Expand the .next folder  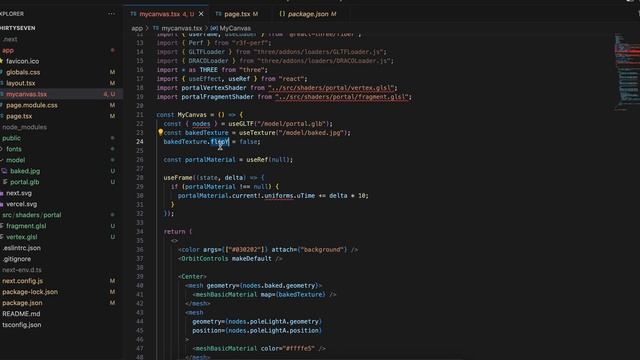pyautogui.click(x=10, y=39)
